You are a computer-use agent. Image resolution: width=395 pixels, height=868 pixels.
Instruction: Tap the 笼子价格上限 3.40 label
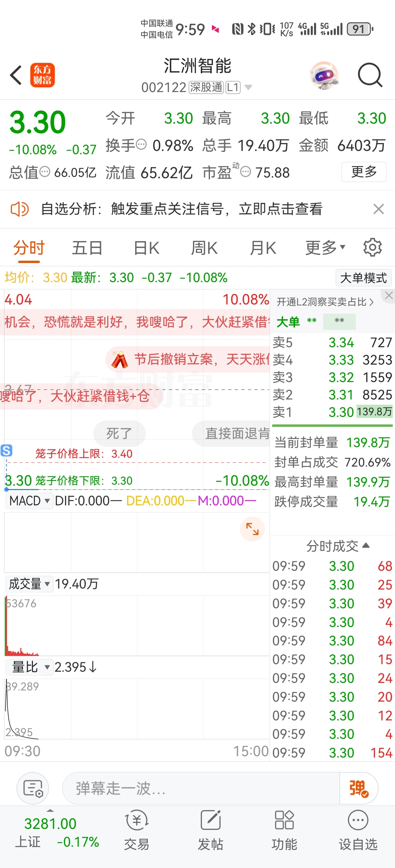[84, 453]
